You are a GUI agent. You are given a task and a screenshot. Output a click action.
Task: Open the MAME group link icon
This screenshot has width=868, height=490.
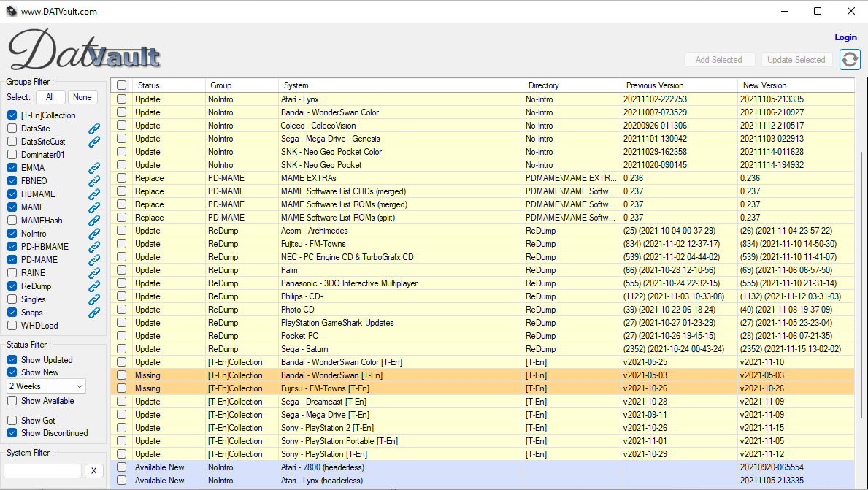(x=94, y=207)
